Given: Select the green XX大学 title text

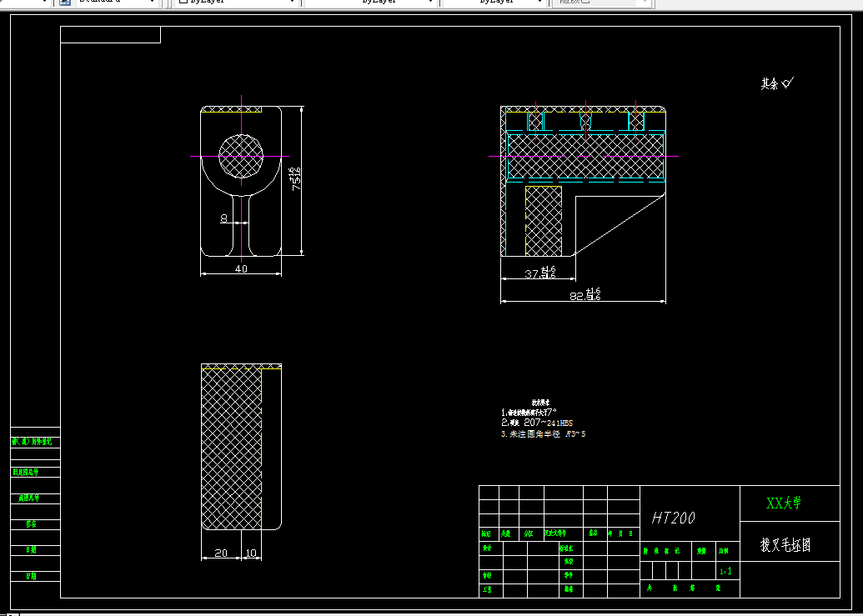Looking at the screenshot, I should (x=784, y=503).
